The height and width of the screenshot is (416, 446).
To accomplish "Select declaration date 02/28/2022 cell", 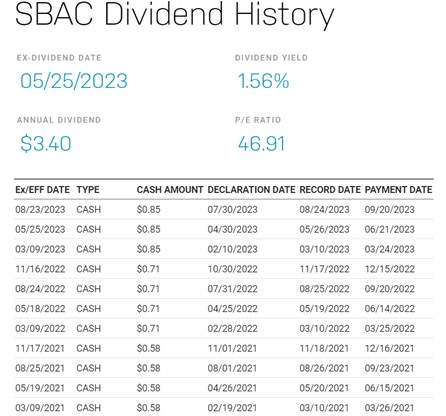I will 233,328.
